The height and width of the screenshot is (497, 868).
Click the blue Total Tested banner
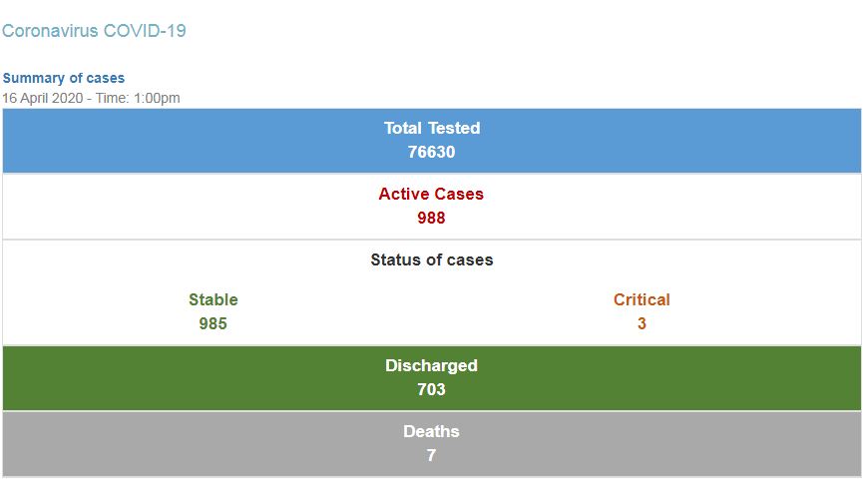pos(432,141)
